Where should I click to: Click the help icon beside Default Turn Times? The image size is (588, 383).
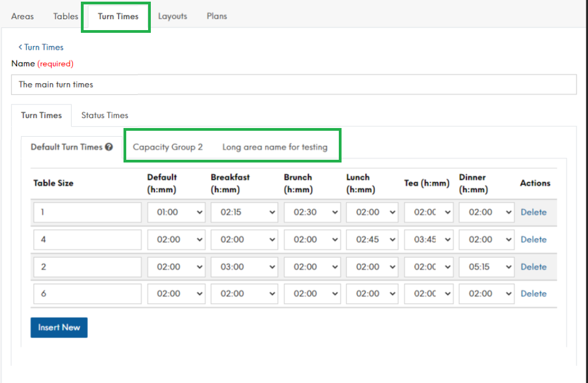point(109,147)
